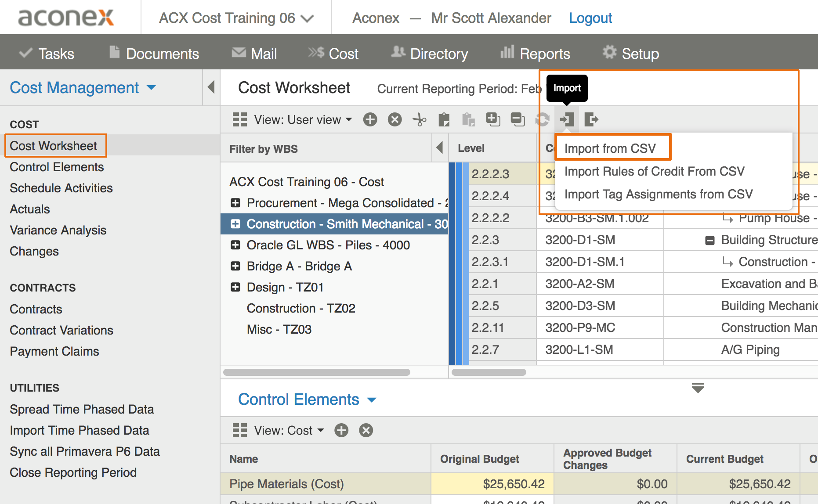
Task: Click the expand all icon with plus sign
Action: point(493,119)
